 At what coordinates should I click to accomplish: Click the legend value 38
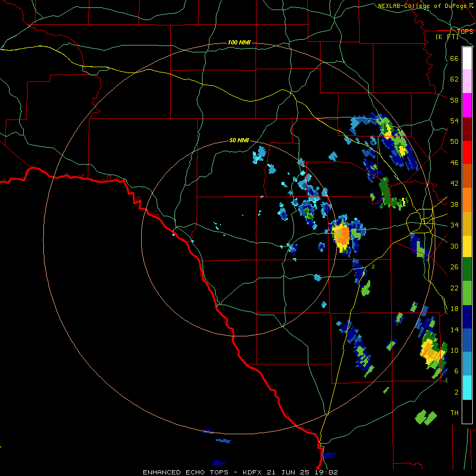(x=454, y=204)
